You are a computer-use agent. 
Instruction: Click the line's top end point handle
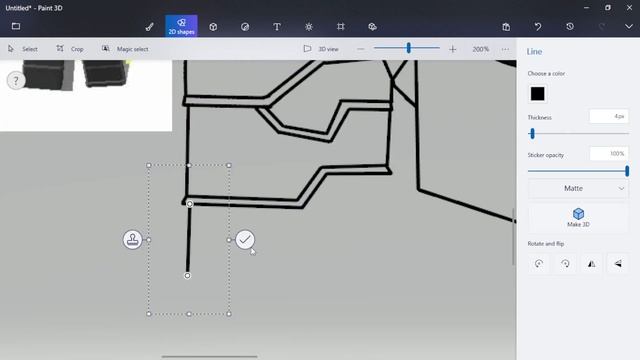tap(190, 203)
